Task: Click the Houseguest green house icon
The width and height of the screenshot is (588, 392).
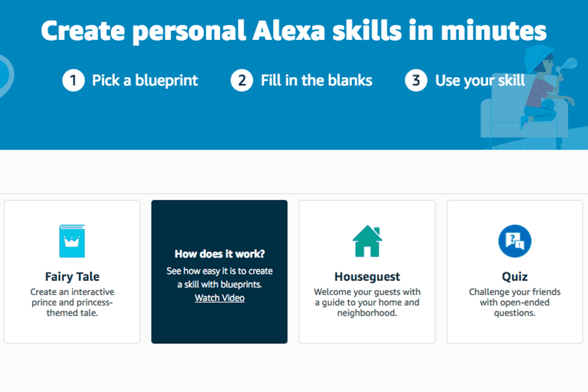Action: [x=367, y=240]
